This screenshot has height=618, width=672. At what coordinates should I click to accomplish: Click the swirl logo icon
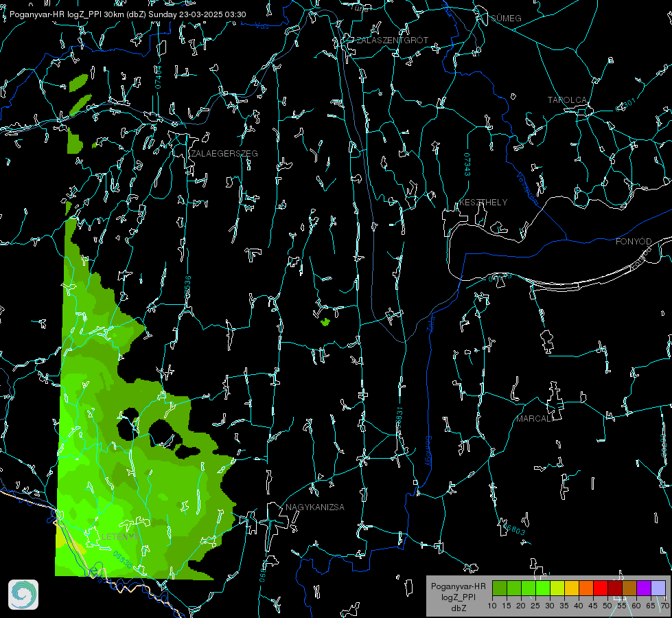pyautogui.click(x=23, y=595)
